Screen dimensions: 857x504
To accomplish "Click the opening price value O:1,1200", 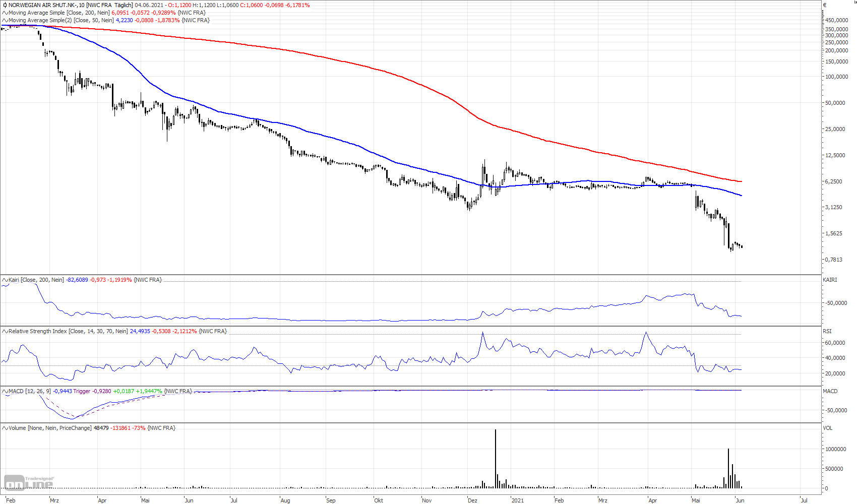I will [179, 5].
